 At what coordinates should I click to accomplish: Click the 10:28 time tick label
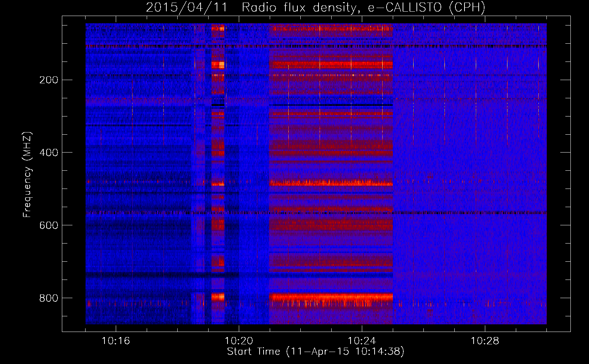[x=485, y=341]
